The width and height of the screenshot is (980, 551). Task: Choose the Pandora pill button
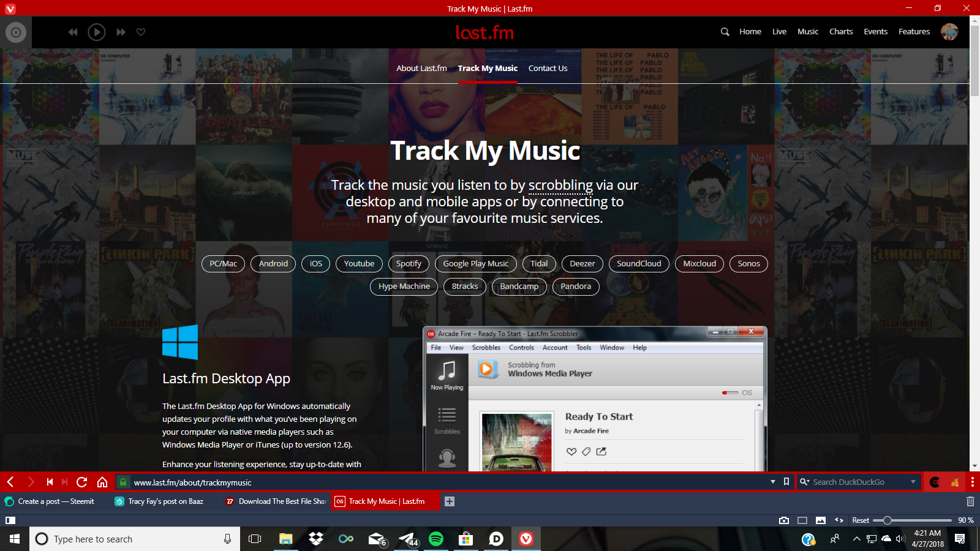576,287
